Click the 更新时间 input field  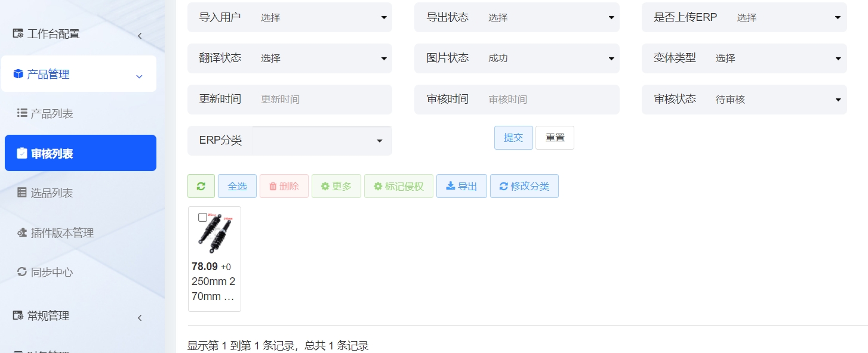(x=322, y=100)
